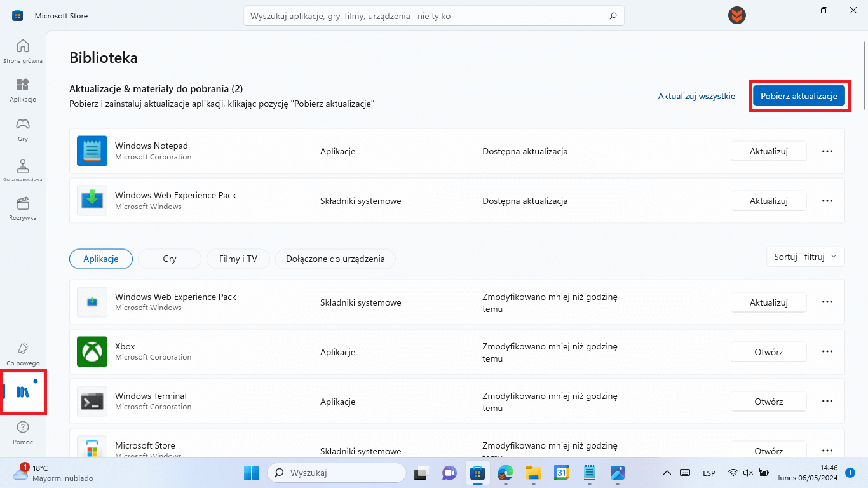Viewport: 868px width, 488px height.
Task: Click the Windows Terminal app icon
Action: pyautogui.click(x=92, y=401)
